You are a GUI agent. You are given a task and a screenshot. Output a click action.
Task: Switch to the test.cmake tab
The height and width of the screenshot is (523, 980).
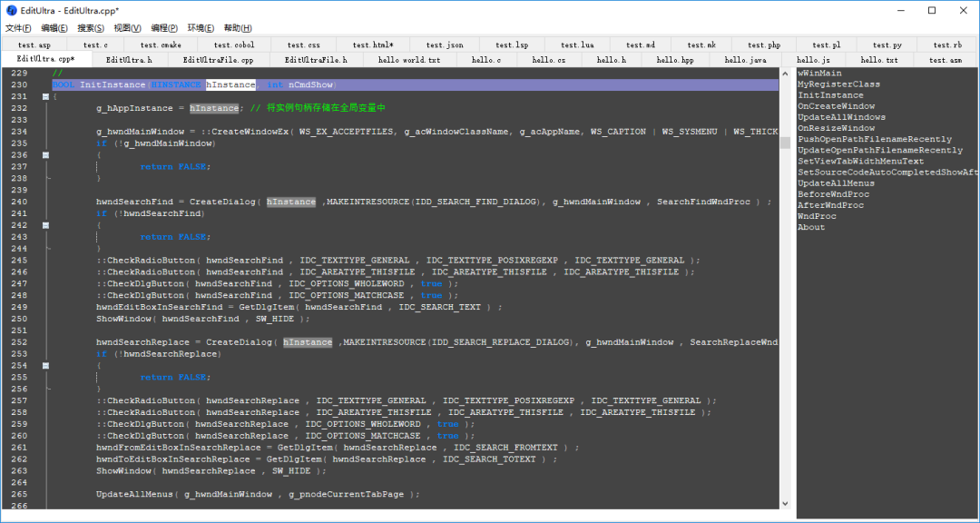[161, 45]
